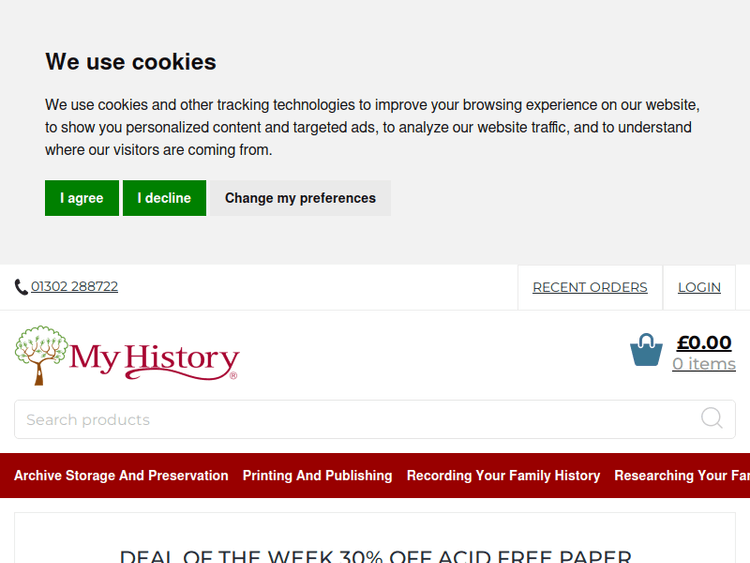Click the We use cookies heading

[131, 62]
